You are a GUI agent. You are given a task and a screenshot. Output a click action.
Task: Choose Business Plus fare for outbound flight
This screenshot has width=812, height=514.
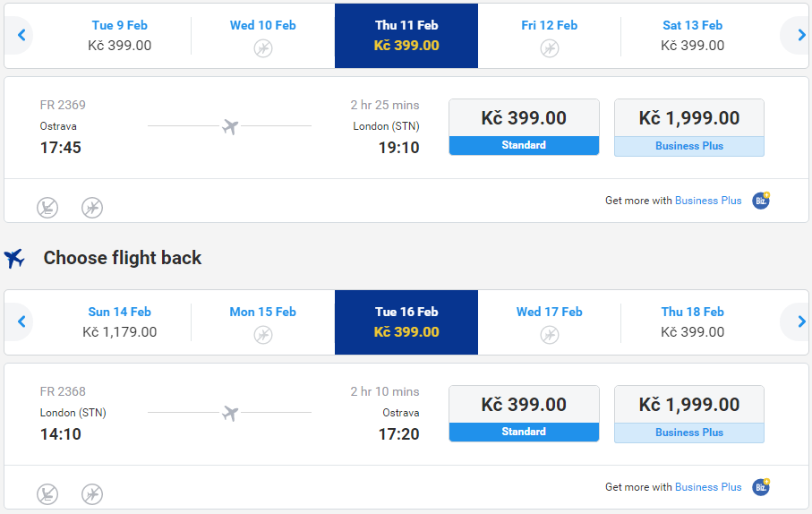[x=688, y=127]
